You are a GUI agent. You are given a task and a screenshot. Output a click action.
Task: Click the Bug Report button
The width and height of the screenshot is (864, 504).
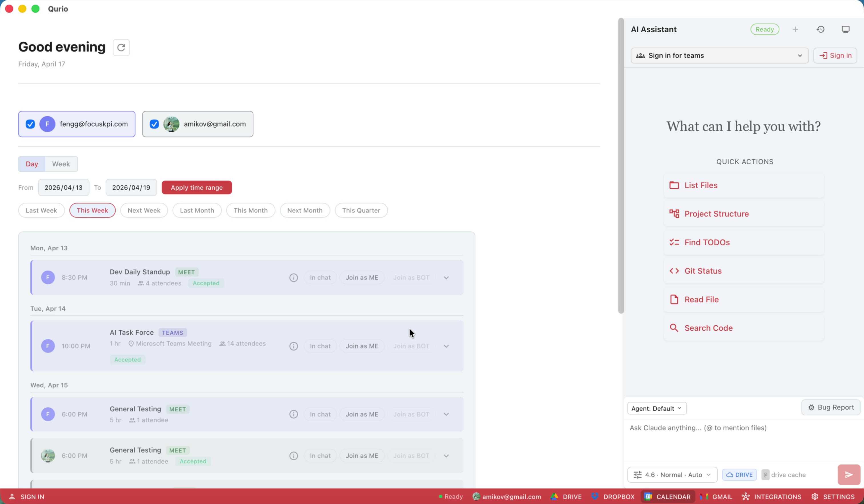(831, 407)
